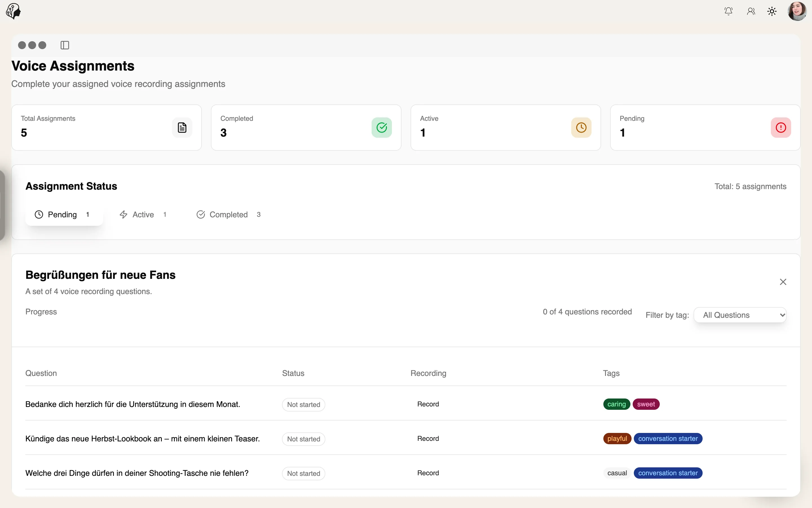Click the Active clock icon card
This screenshot has height=508, width=812.
pyautogui.click(x=581, y=128)
